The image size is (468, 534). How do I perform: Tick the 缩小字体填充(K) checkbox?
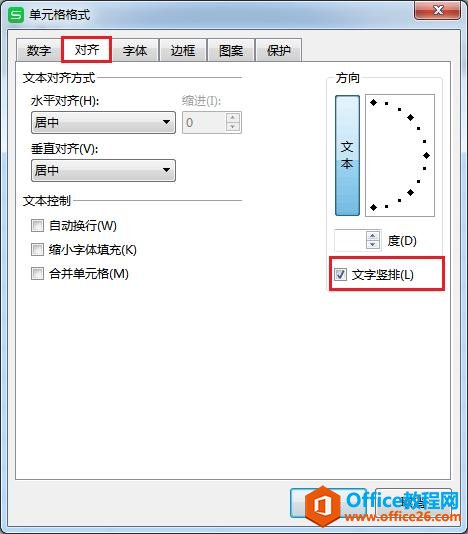coord(37,250)
